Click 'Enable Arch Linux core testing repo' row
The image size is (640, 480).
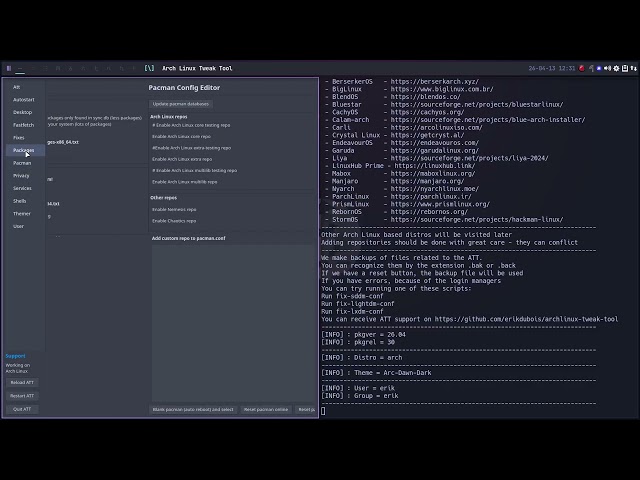191,125
